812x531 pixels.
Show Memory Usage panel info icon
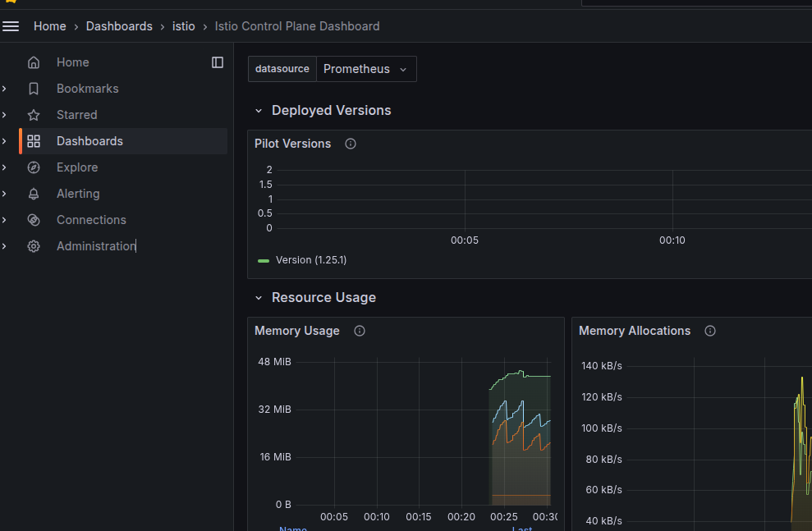pyautogui.click(x=360, y=332)
